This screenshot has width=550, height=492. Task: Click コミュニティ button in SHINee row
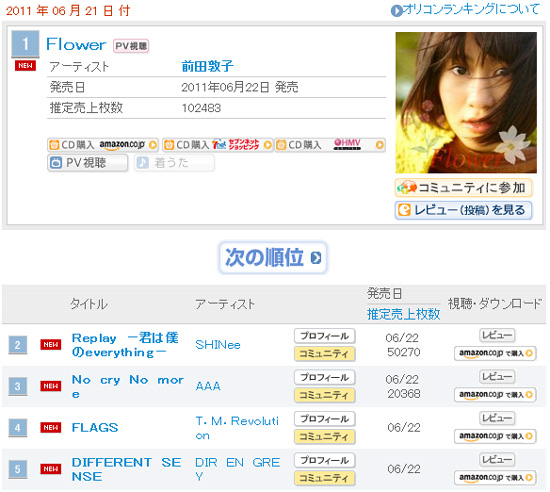pos(325,354)
